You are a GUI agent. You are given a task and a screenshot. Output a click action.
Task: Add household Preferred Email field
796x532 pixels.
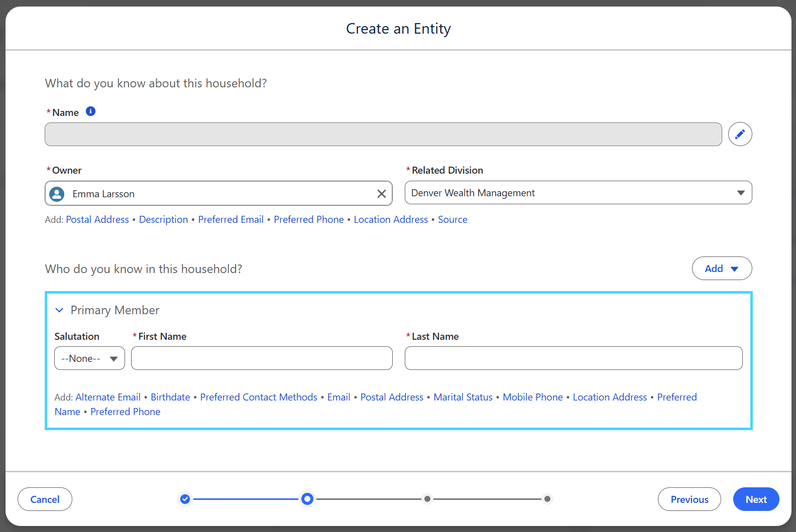click(231, 219)
